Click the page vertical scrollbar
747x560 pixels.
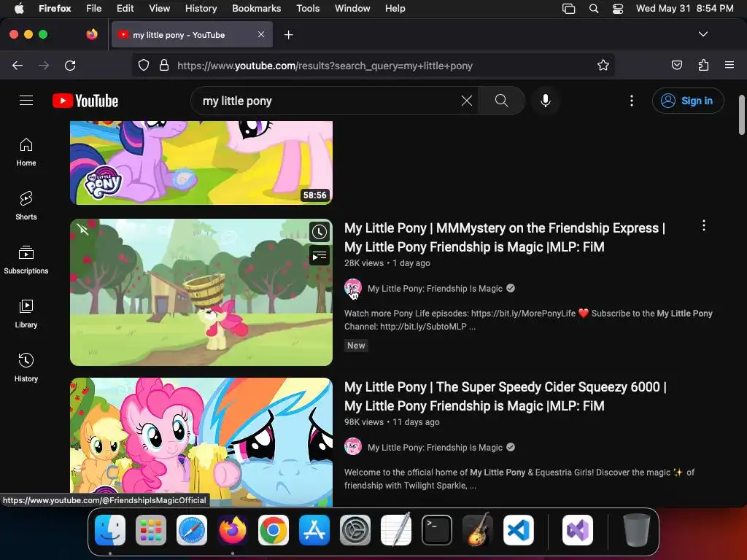pos(741,114)
